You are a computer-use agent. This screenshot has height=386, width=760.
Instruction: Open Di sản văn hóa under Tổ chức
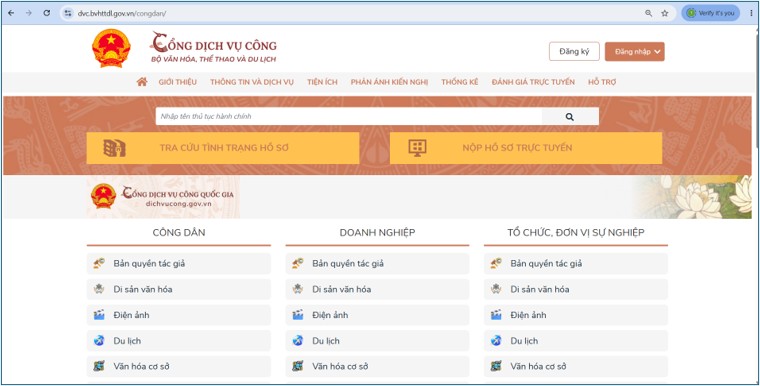576,290
